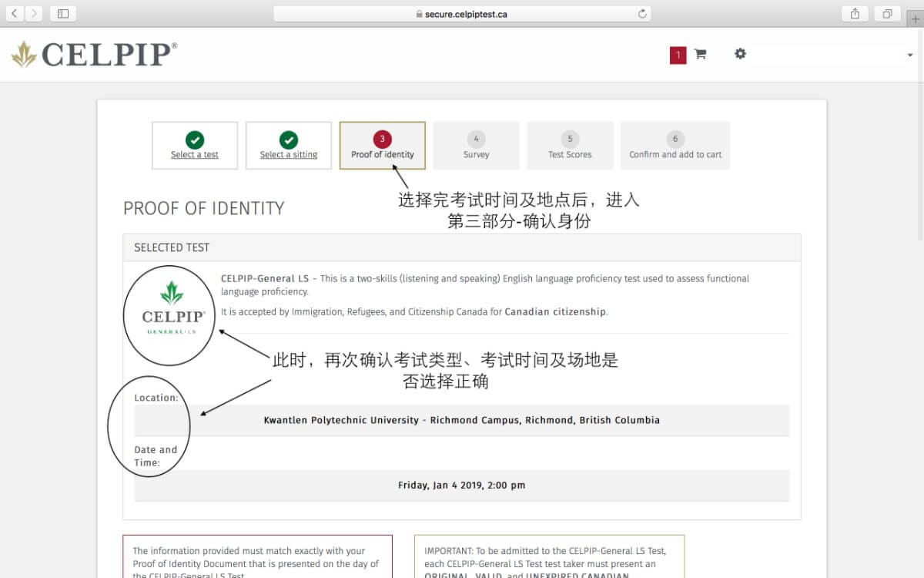This screenshot has width=924, height=578.
Task: Open the shopping cart icon
Action: tap(700, 54)
